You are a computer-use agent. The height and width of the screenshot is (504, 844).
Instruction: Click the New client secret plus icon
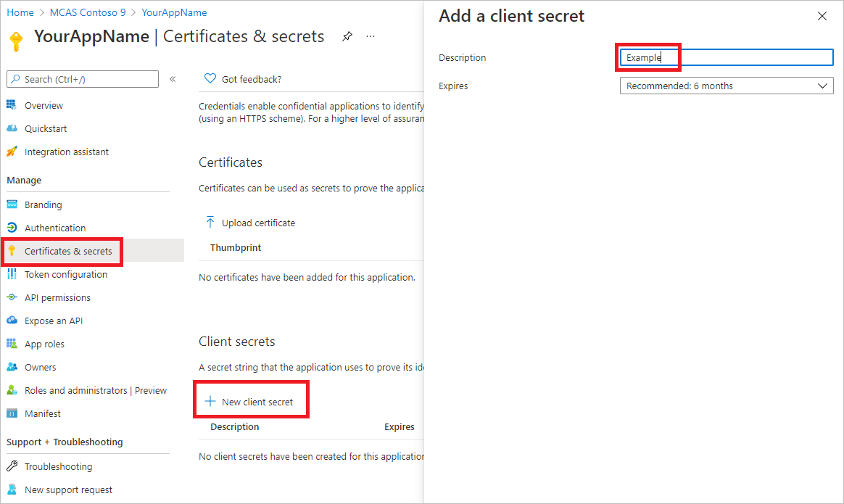210,401
